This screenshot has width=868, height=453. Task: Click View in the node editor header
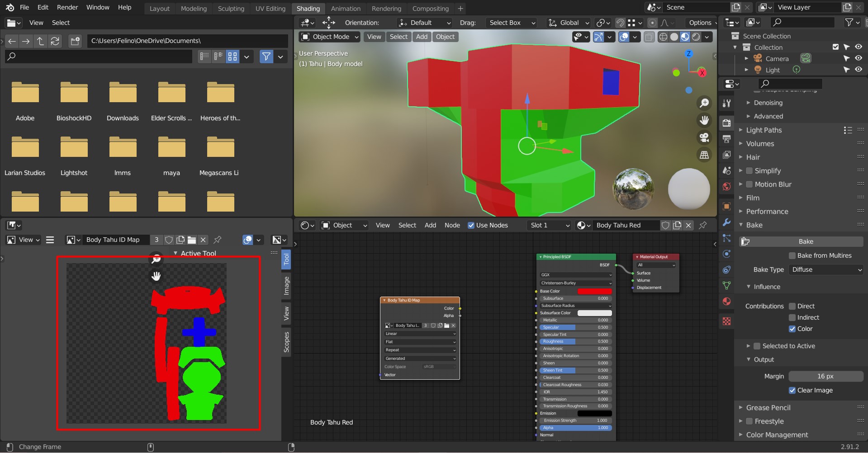click(383, 225)
